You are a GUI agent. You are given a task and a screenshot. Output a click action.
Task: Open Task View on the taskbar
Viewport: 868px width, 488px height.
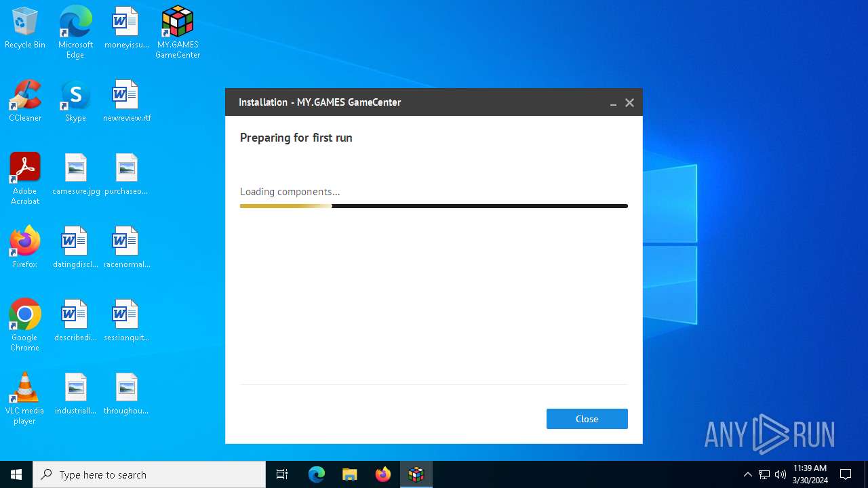pyautogui.click(x=282, y=474)
